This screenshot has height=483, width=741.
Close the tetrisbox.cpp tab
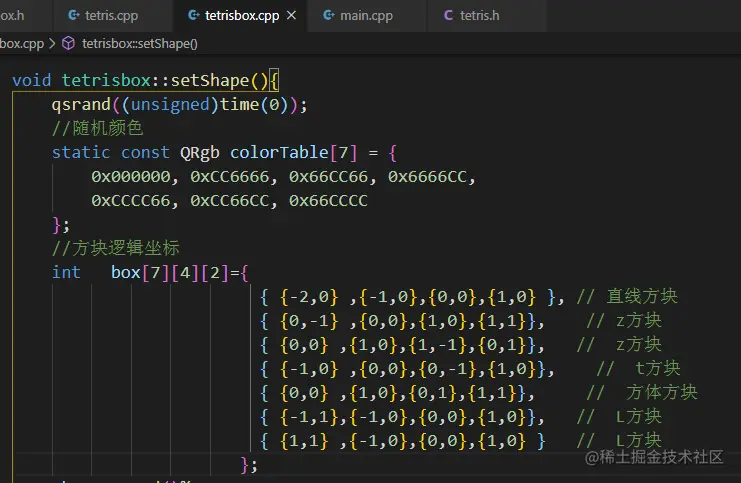pyautogui.click(x=292, y=16)
